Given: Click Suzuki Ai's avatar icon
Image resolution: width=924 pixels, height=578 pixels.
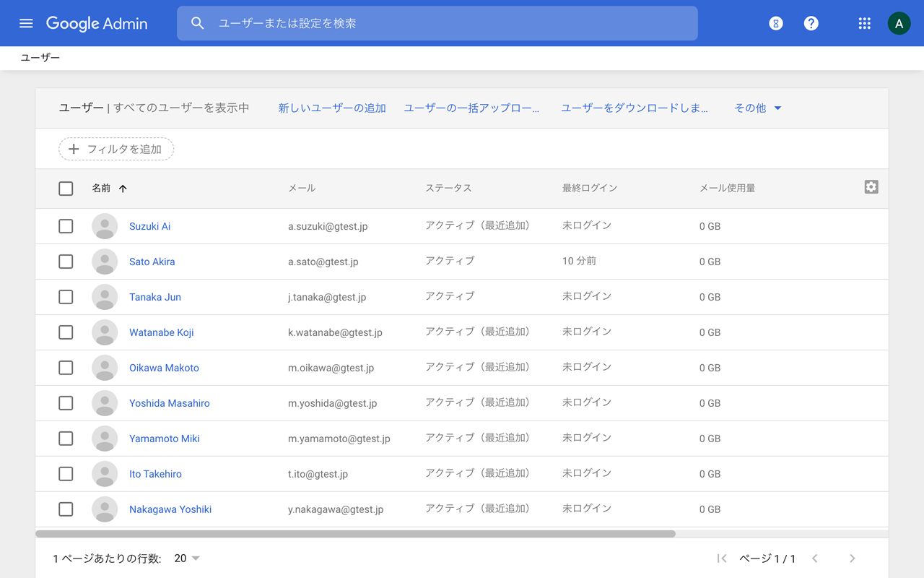Looking at the screenshot, I should click(x=105, y=226).
